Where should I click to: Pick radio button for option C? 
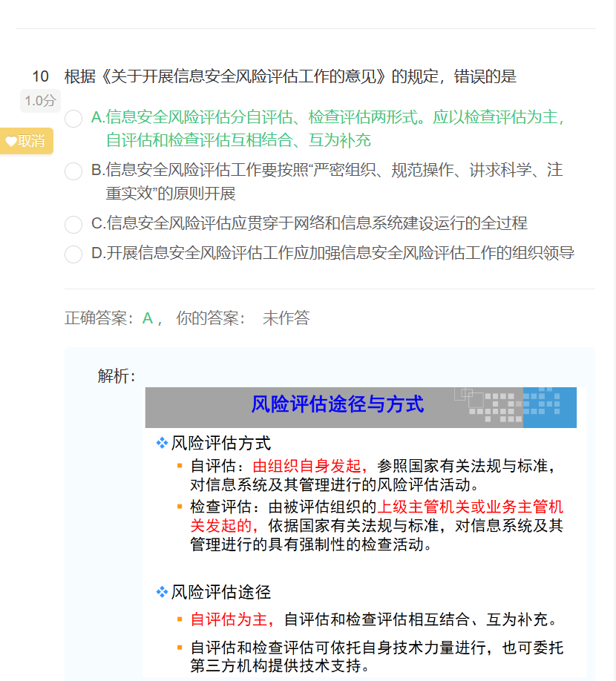click(x=73, y=224)
